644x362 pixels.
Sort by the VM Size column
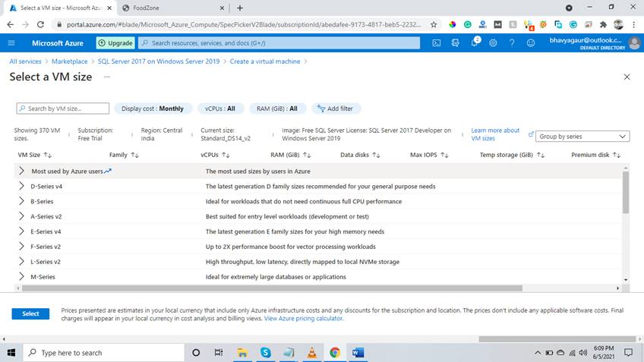tap(34, 155)
